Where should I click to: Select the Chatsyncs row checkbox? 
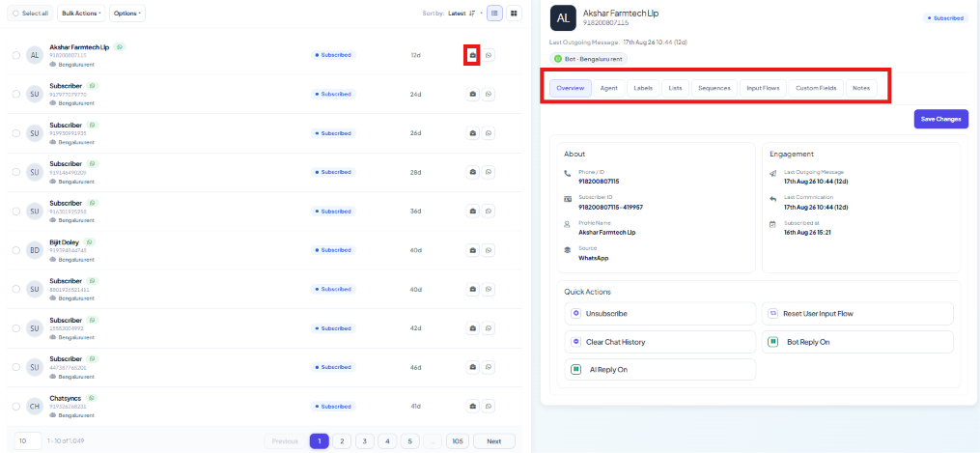click(16, 406)
